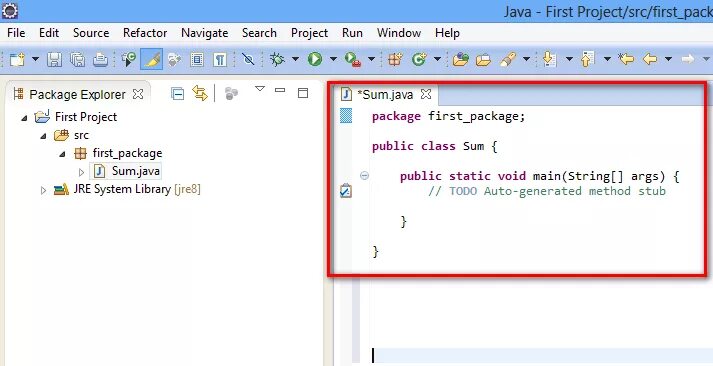Click the New wizard toolbar icon
The image size is (713, 366).
click(17, 60)
